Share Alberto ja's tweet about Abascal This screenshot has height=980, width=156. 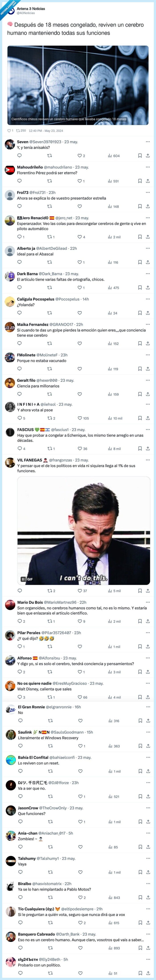pyautogui.click(x=148, y=262)
